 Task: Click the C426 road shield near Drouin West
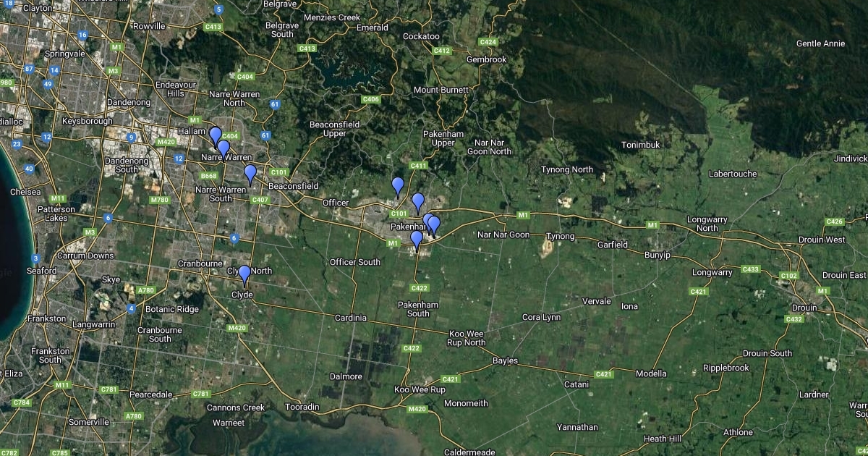click(x=834, y=221)
